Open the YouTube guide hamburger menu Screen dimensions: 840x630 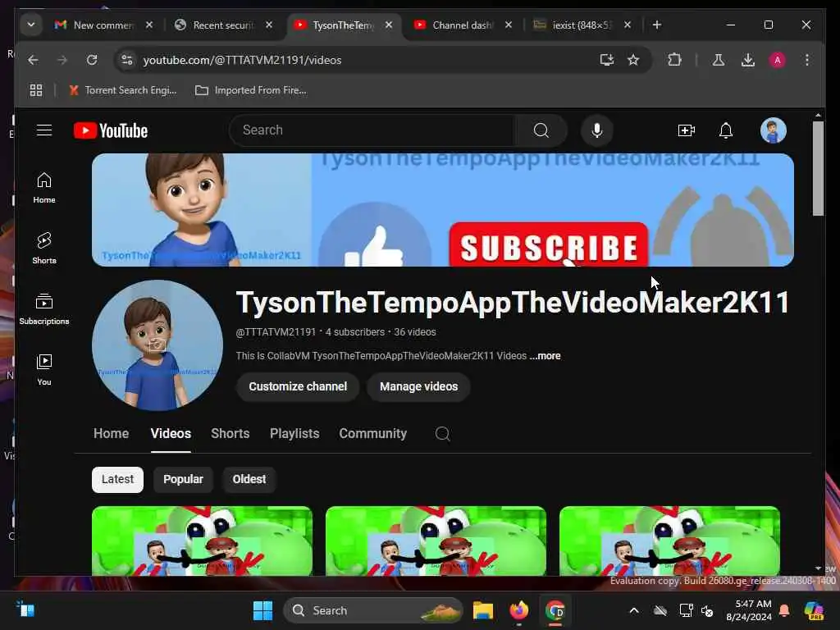click(44, 130)
